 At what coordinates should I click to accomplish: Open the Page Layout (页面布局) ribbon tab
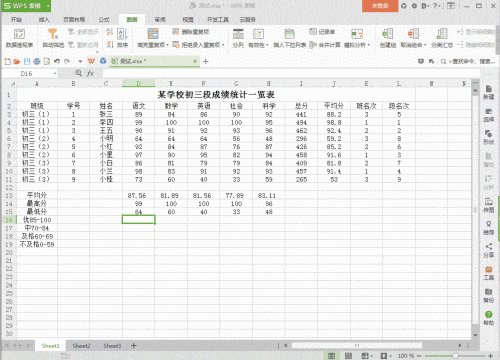(74, 20)
